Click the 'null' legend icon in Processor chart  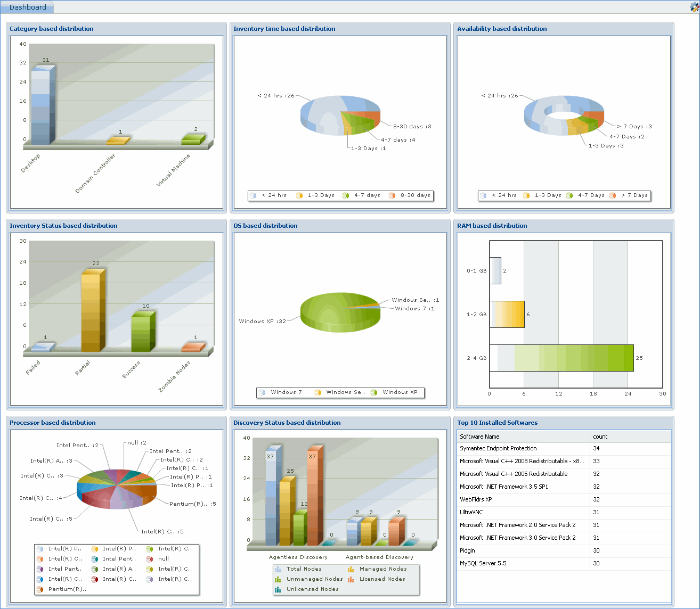click(150, 559)
